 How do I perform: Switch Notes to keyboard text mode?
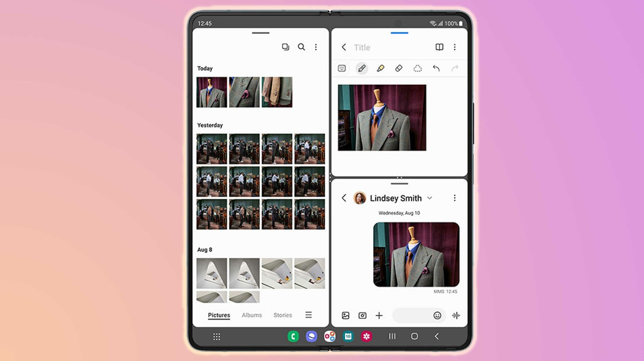click(x=342, y=68)
